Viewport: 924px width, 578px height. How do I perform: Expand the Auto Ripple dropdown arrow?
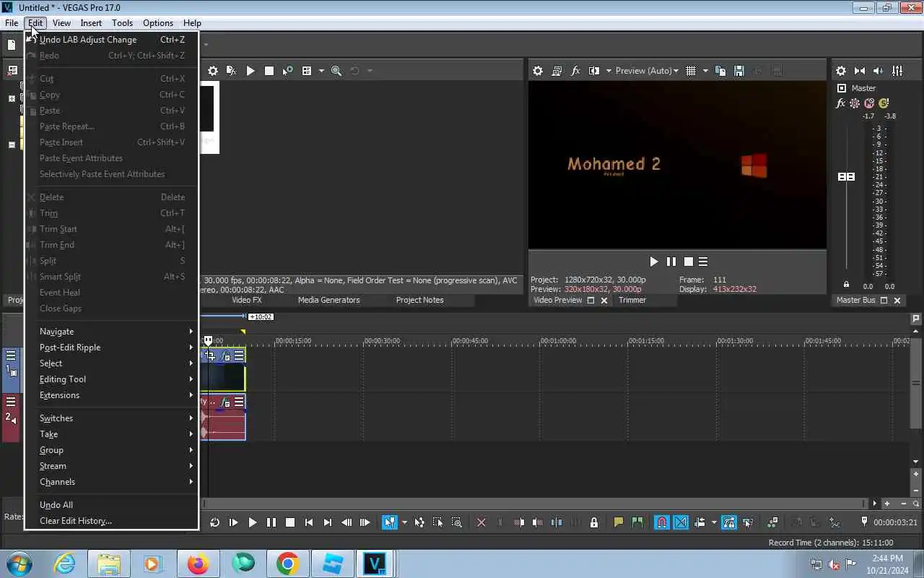pyautogui.click(x=714, y=522)
